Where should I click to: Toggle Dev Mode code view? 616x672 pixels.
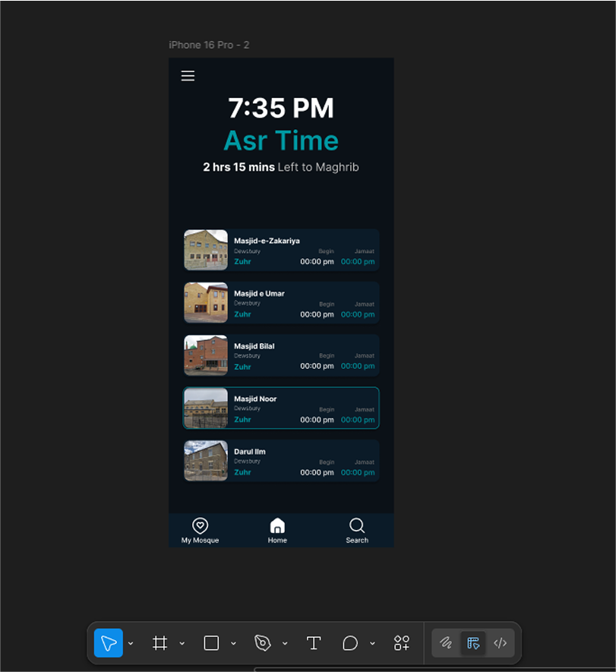500,643
